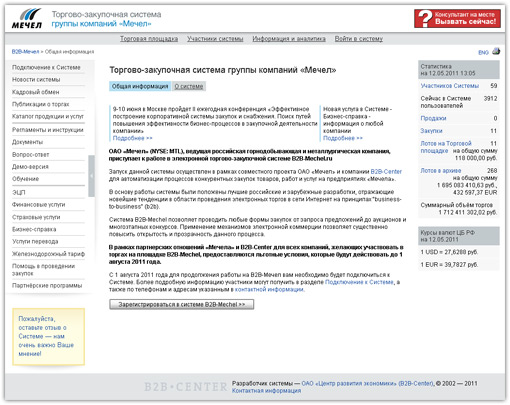Open Услуги перевода

point(35,241)
